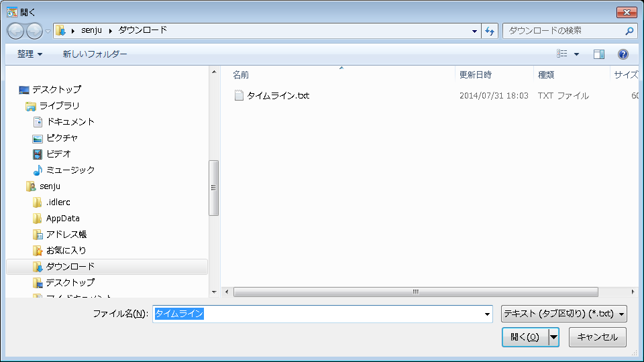Select the senju user folder in the tree
Viewport: 644px width, 362px height.
(50, 186)
